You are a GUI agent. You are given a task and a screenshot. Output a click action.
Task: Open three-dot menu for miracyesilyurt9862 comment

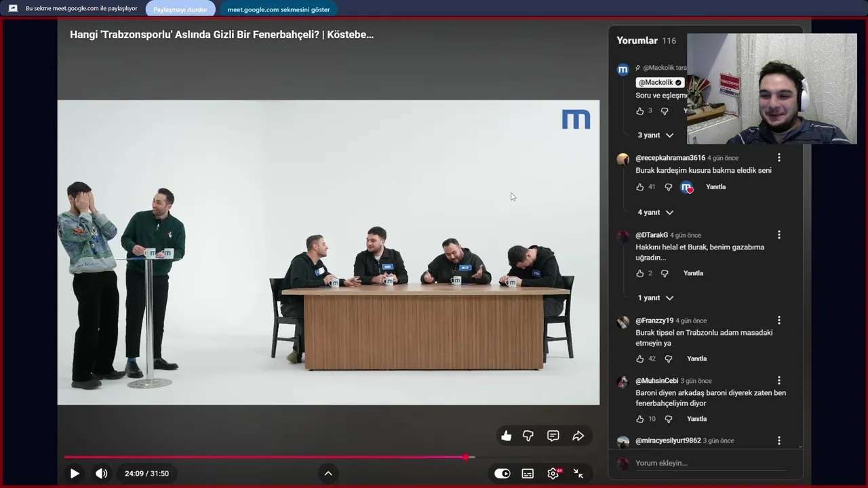pos(778,441)
